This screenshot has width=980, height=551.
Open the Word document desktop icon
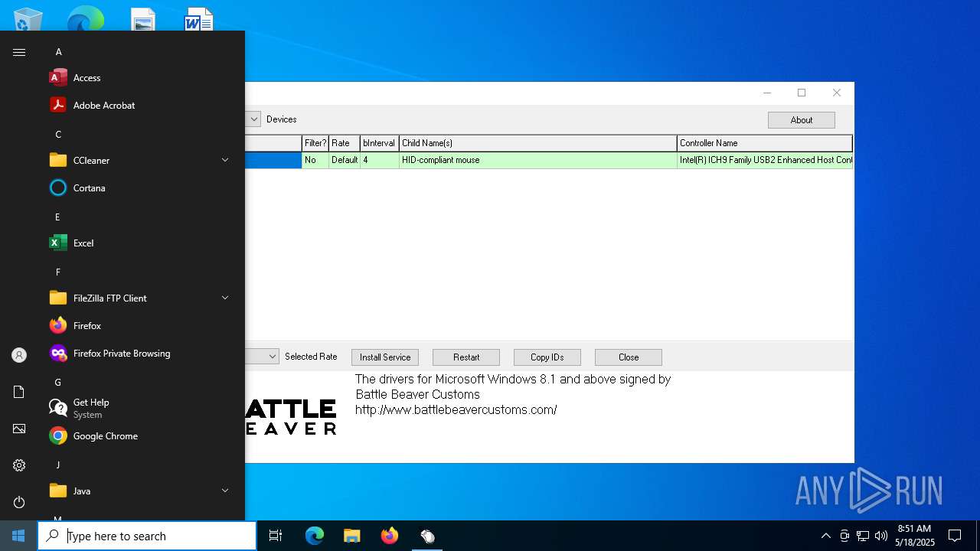tap(198, 19)
